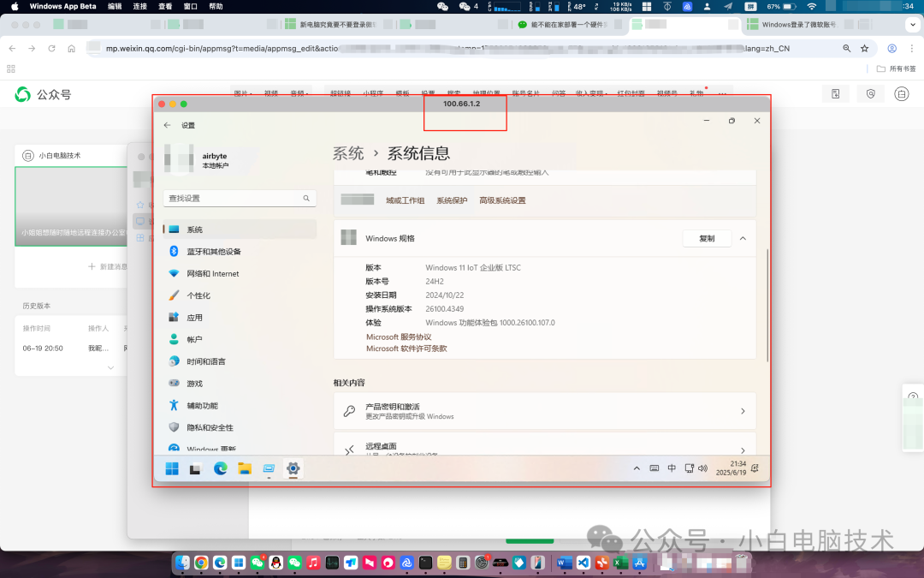This screenshot has width=924, height=578.
Task: Open 网络和 Internet settings category
Action: pyautogui.click(x=240, y=274)
